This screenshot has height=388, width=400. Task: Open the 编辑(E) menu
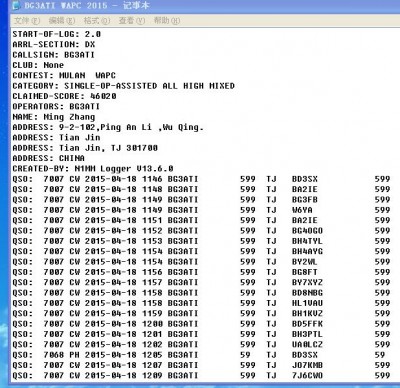pyautogui.click(x=62, y=21)
